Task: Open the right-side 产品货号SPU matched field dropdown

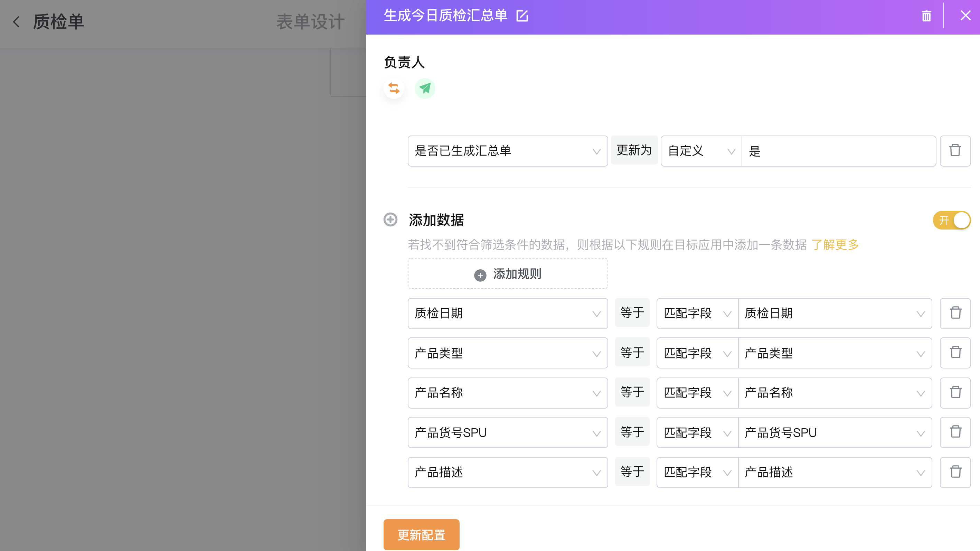Action: click(x=835, y=432)
